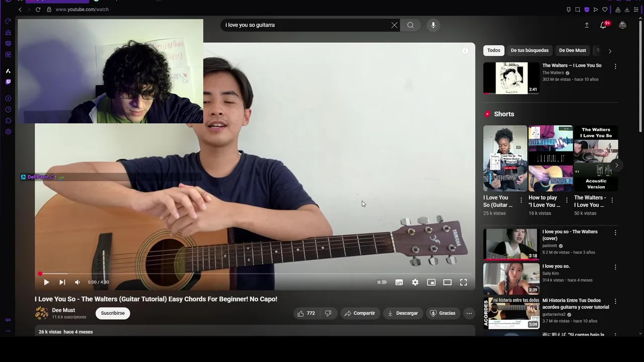Open browser history clock in sidebar

tap(8, 110)
